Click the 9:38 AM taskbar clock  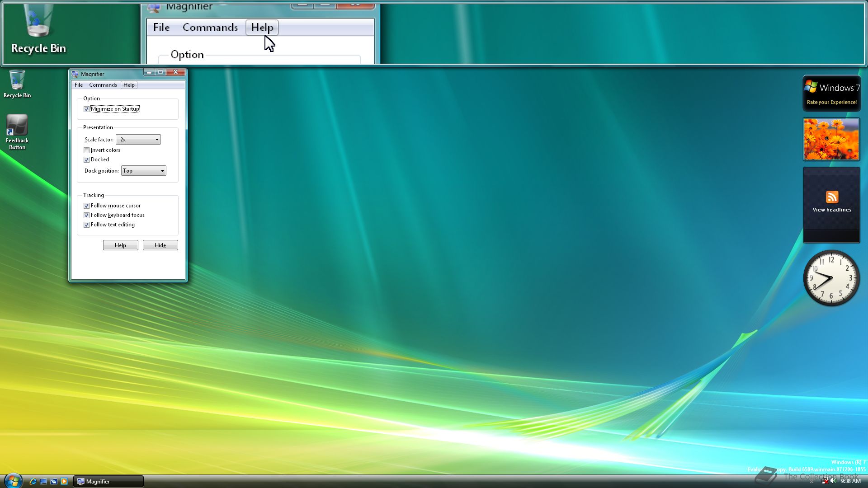[x=851, y=482]
